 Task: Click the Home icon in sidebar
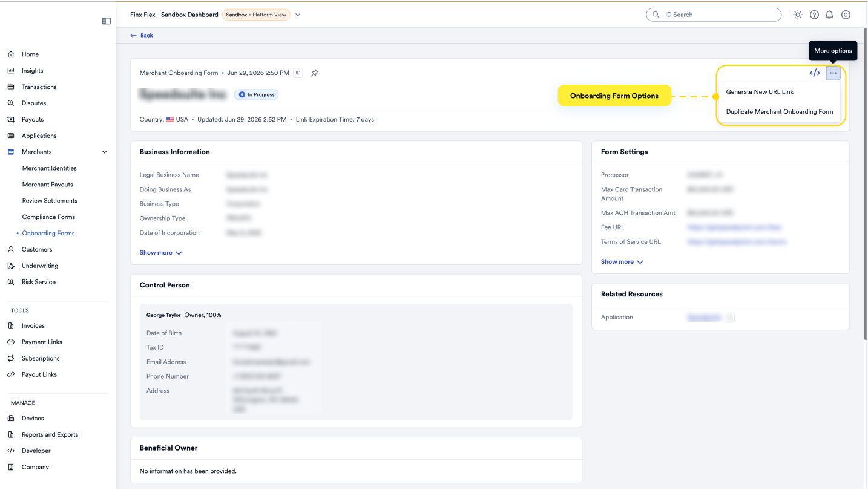pos(11,54)
